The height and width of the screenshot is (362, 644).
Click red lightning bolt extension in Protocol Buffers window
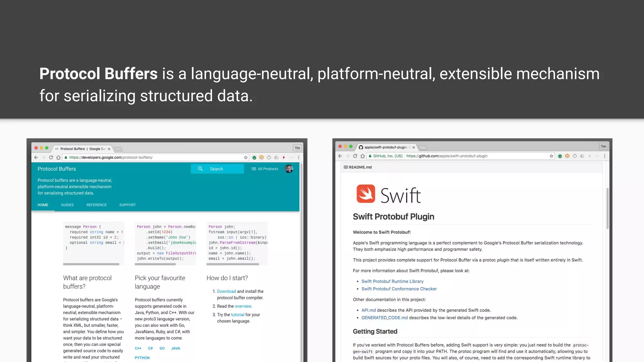click(284, 157)
